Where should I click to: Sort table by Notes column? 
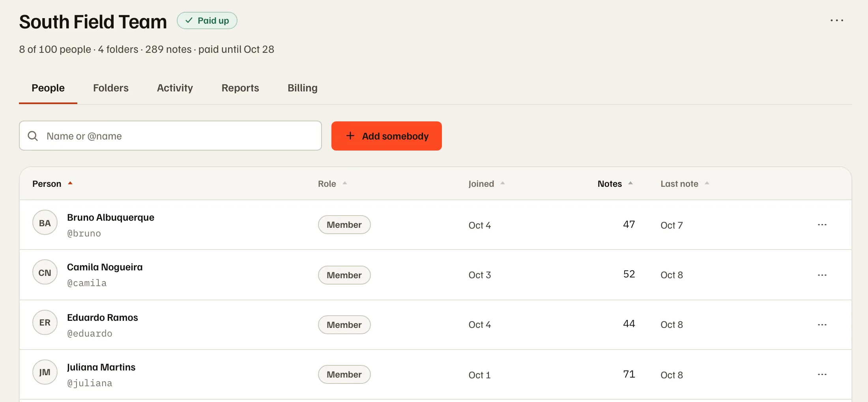[x=615, y=184]
